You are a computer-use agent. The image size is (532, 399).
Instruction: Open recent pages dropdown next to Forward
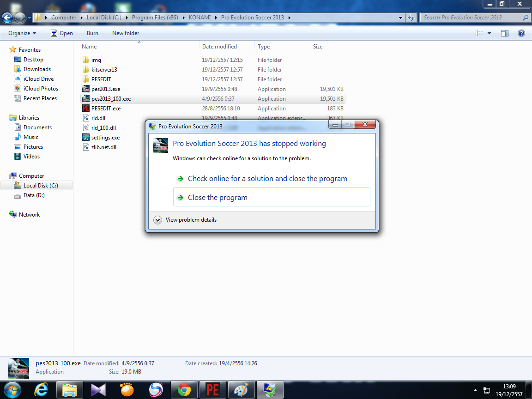[30, 18]
